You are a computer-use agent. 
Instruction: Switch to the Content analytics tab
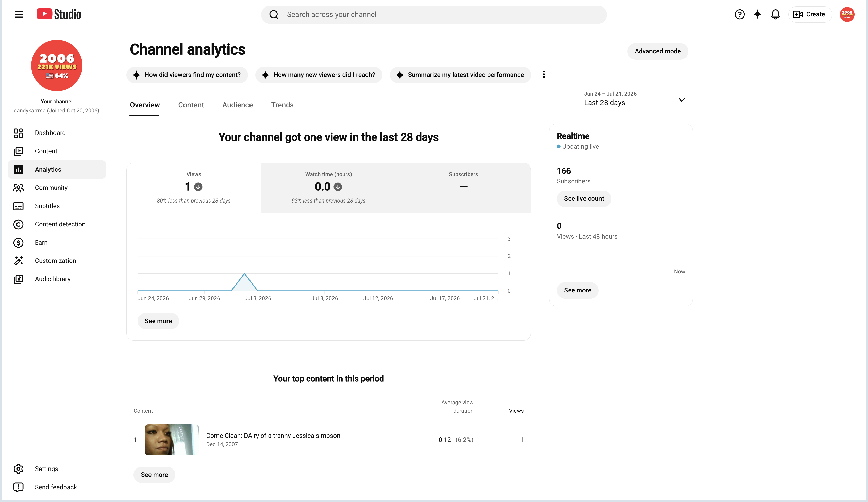tap(191, 105)
